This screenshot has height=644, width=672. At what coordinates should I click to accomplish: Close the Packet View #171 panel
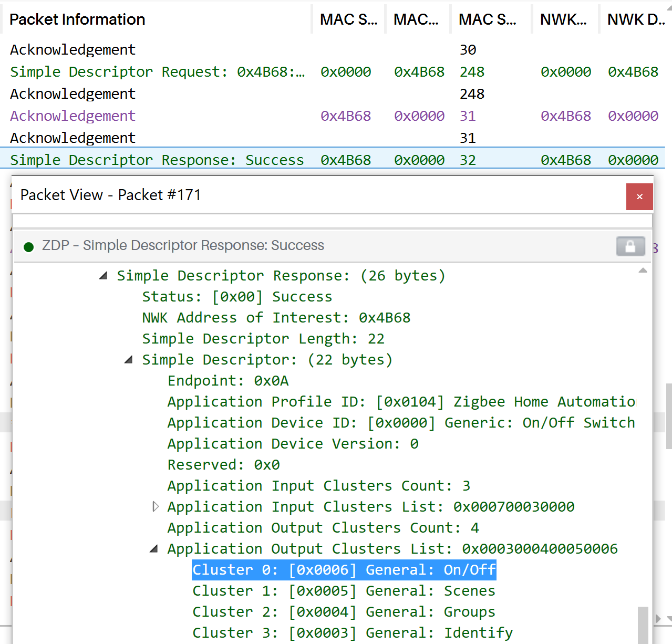click(639, 196)
